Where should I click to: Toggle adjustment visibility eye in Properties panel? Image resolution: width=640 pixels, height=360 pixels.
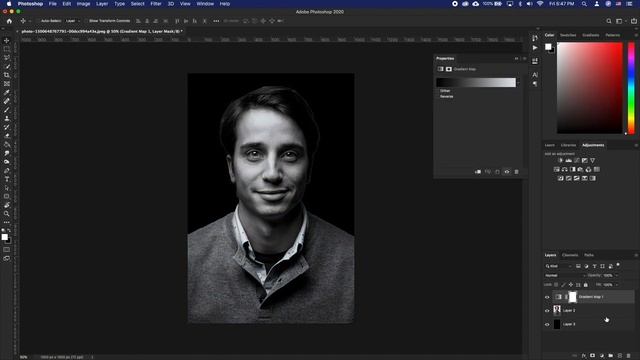click(x=507, y=172)
